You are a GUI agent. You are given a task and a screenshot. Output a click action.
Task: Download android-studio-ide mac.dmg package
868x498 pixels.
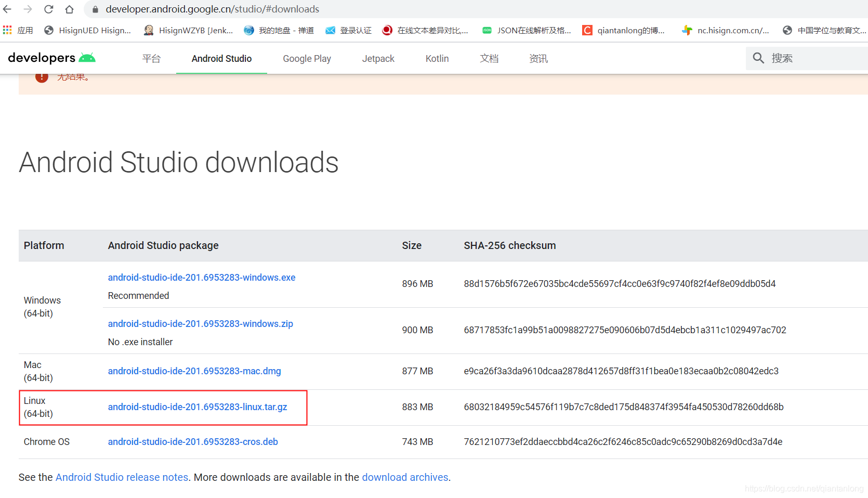[x=194, y=371]
